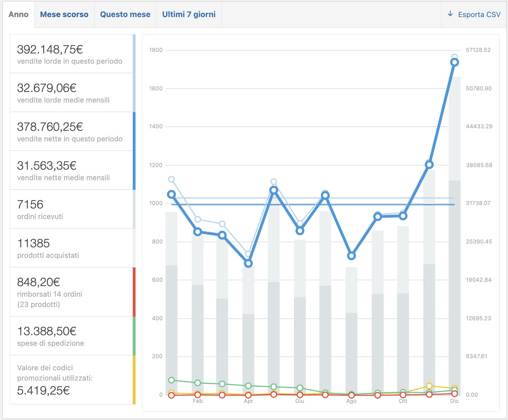Click the download arrow icon beside Esporta CSV
The width and height of the screenshot is (508, 420).
[x=450, y=14]
